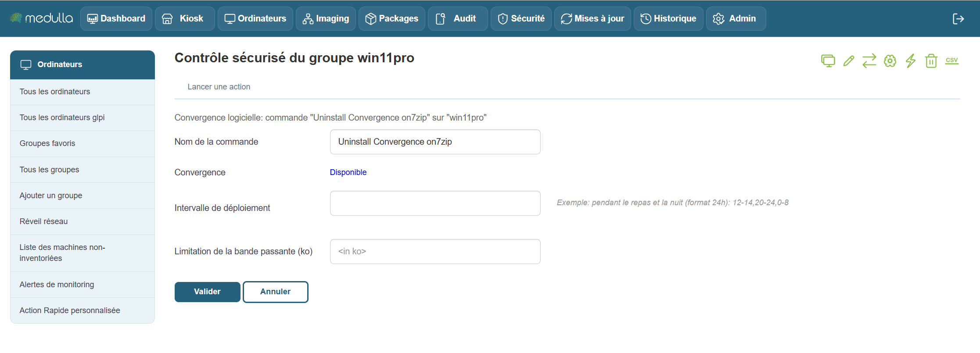The width and height of the screenshot is (980, 353).
Task: Open Réveil réseau in the sidebar
Action: (43, 221)
